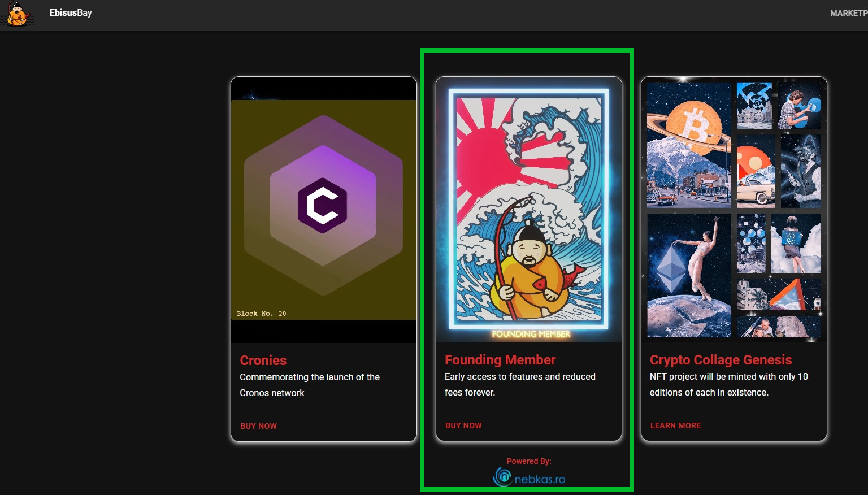Open the Crypto Collage Genesis collage image
The image size is (868, 495).
click(734, 210)
